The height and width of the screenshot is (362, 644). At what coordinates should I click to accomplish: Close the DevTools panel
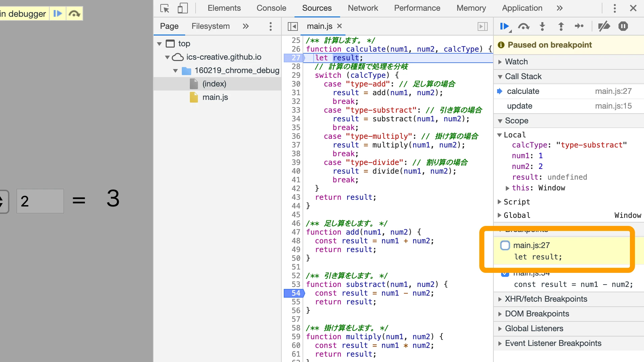pos(633,8)
